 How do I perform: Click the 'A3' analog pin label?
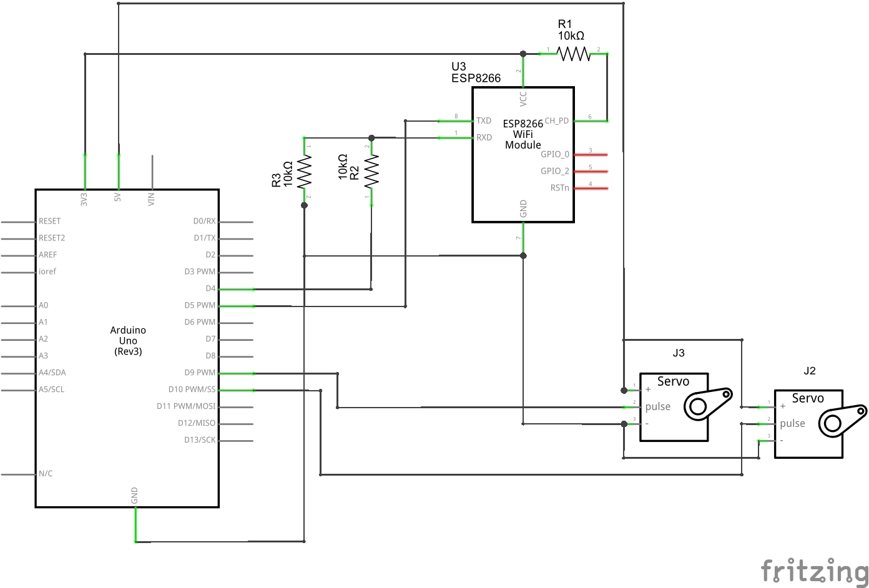[43, 356]
